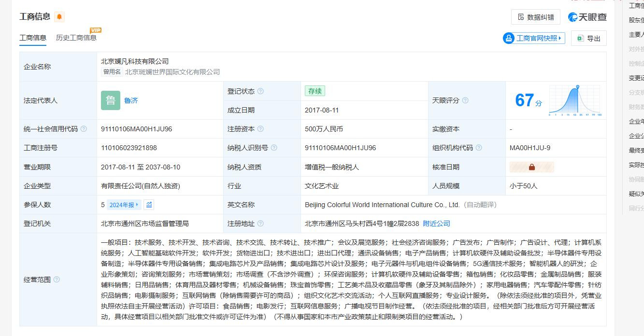Click the 天眼评分 score distribution chart
The image size is (644, 336).
(575, 100)
